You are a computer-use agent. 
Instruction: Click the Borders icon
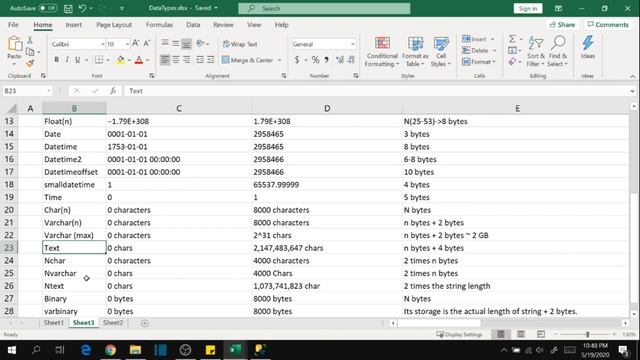[x=99, y=60]
